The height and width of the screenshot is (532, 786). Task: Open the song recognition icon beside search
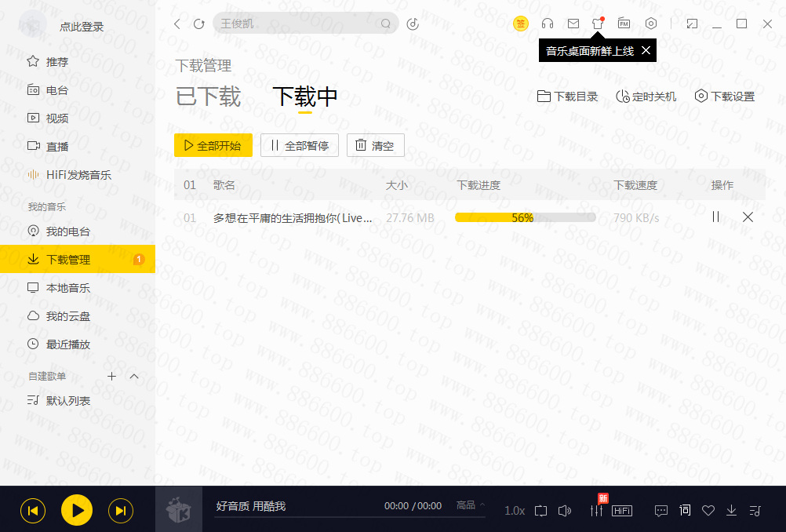413,24
